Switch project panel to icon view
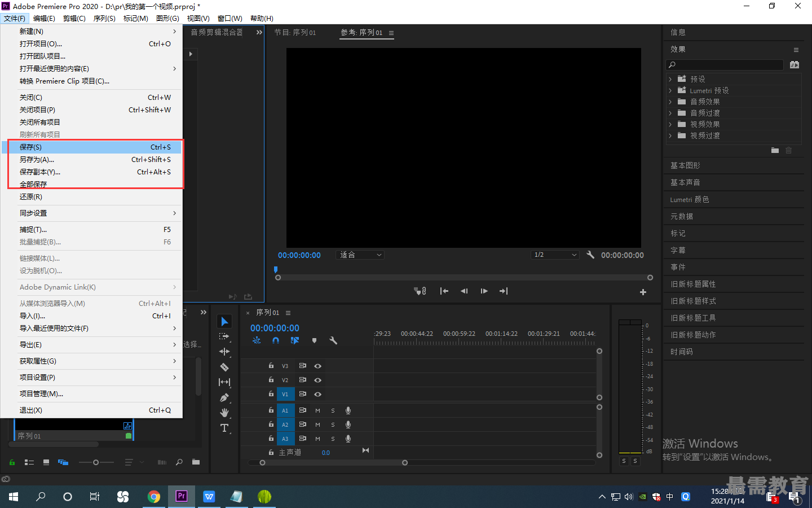This screenshot has width=812, height=508. 46,462
